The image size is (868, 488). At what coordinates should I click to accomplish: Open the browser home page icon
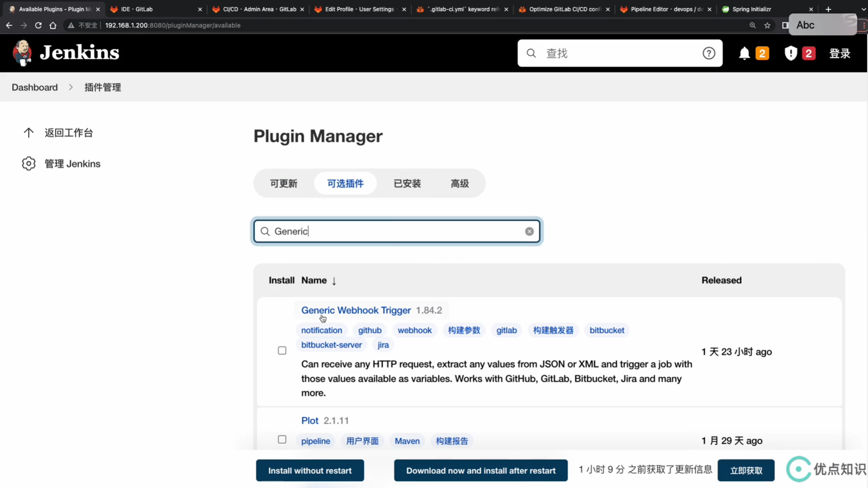click(x=53, y=25)
